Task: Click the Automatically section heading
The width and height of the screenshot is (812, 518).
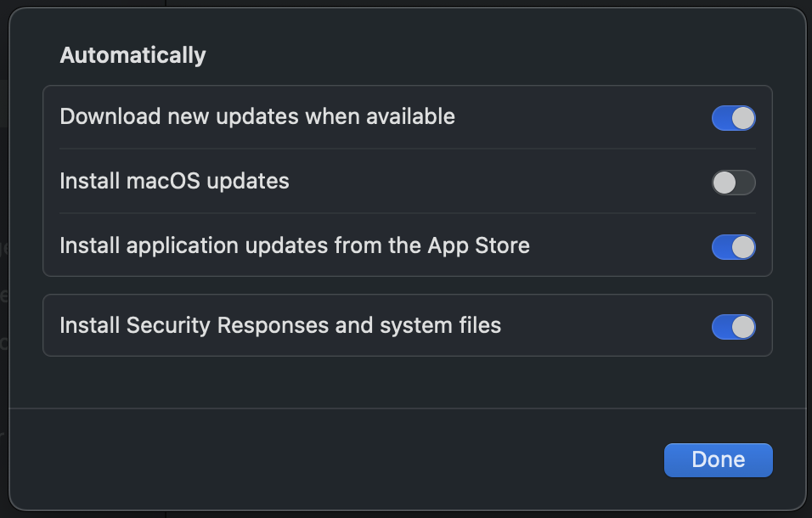Action: click(133, 55)
